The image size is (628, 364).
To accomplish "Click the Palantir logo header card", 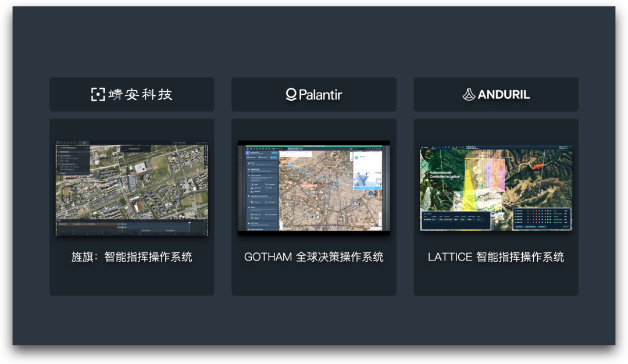I will (x=314, y=95).
